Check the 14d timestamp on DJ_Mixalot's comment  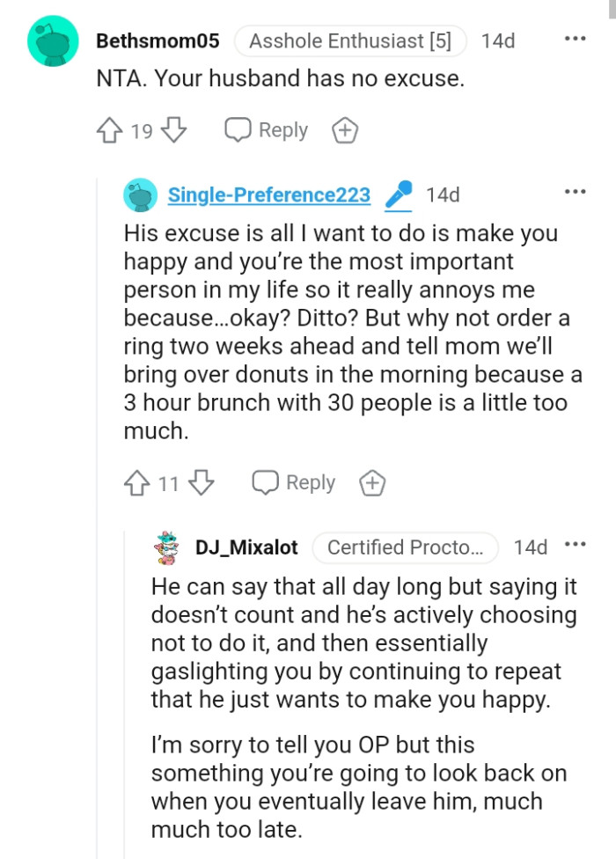tap(531, 547)
